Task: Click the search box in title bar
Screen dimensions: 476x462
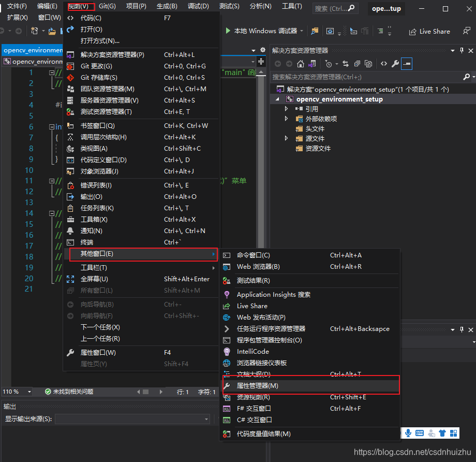Action: coord(335,8)
